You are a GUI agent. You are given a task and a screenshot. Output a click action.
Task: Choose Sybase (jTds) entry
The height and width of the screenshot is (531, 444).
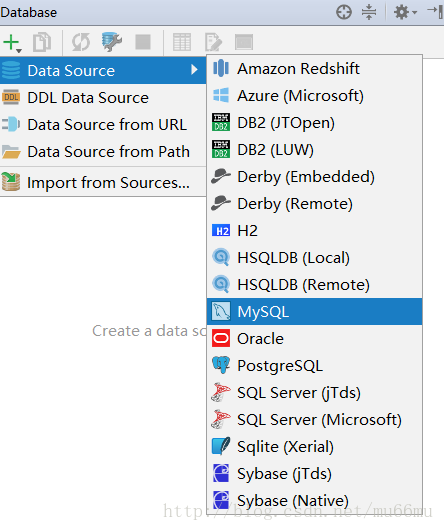[315, 473]
